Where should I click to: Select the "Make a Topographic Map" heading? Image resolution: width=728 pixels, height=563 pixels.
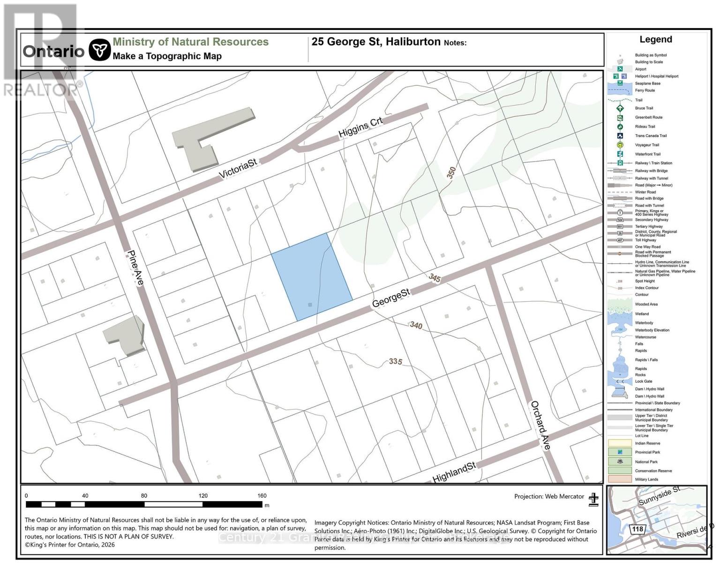coord(167,56)
